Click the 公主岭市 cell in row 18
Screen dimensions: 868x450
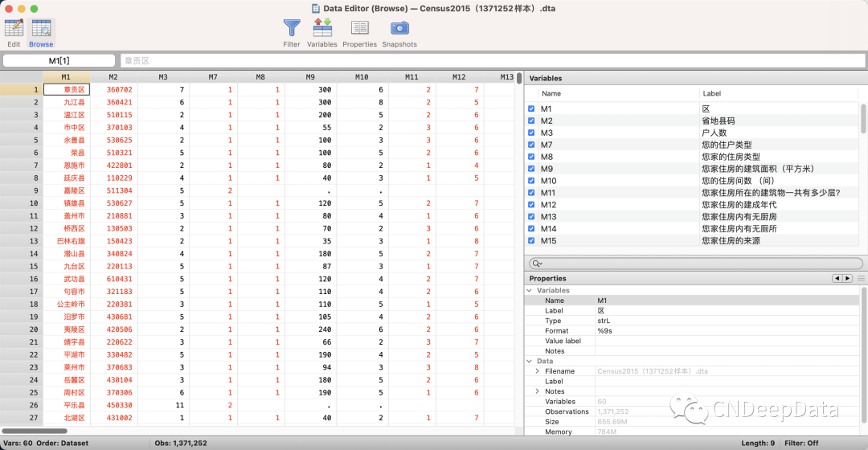pos(67,305)
